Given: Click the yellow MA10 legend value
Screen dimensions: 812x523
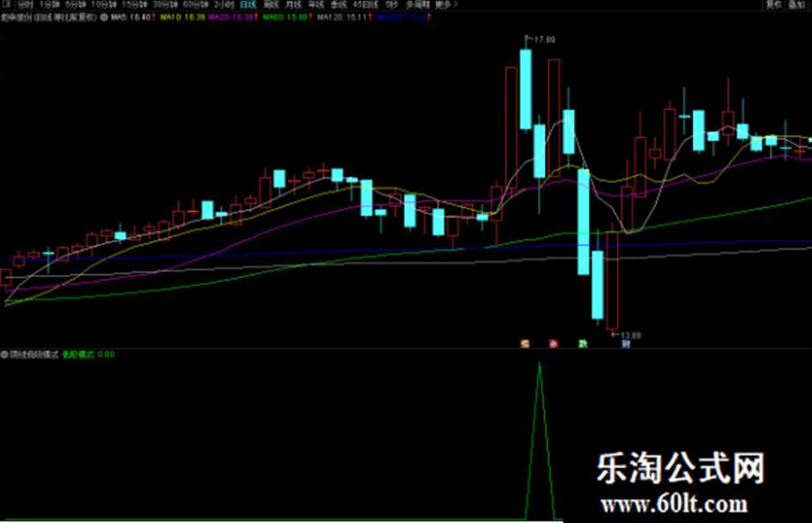Looking at the screenshot, I should coord(182,17).
